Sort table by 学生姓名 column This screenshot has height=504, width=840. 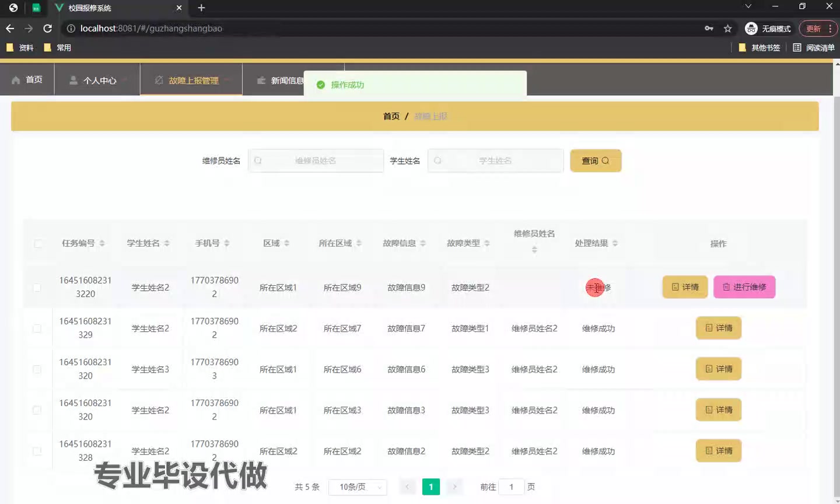(167, 243)
